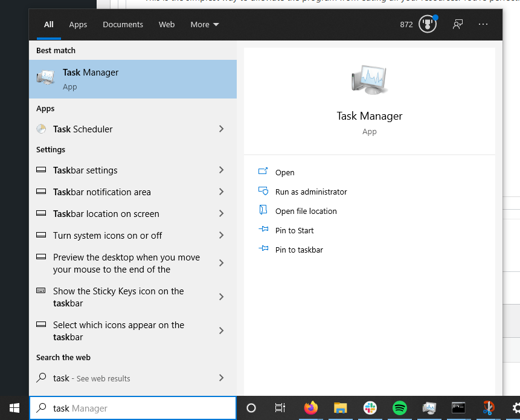The image size is (520, 420).
Task: Choose Pin to Start
Action: [x=294, y=230]
